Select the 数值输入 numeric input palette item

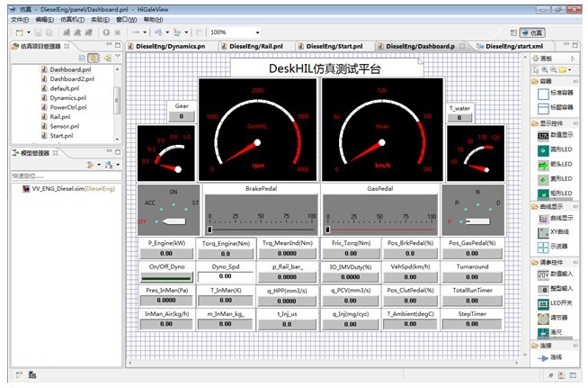pos(556,275)
